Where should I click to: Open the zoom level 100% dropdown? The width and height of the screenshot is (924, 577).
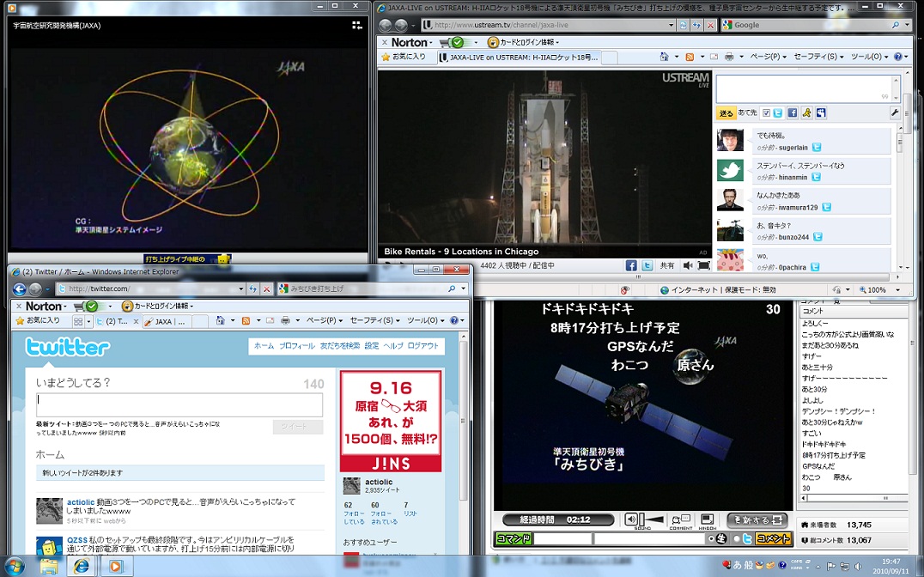[x=898, y=289]
